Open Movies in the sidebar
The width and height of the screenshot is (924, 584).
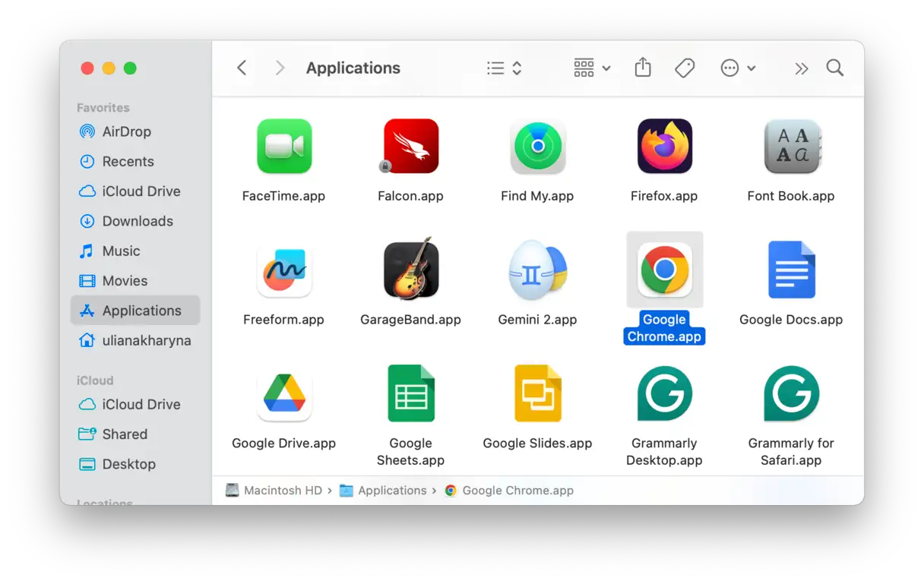click(135, 280)
